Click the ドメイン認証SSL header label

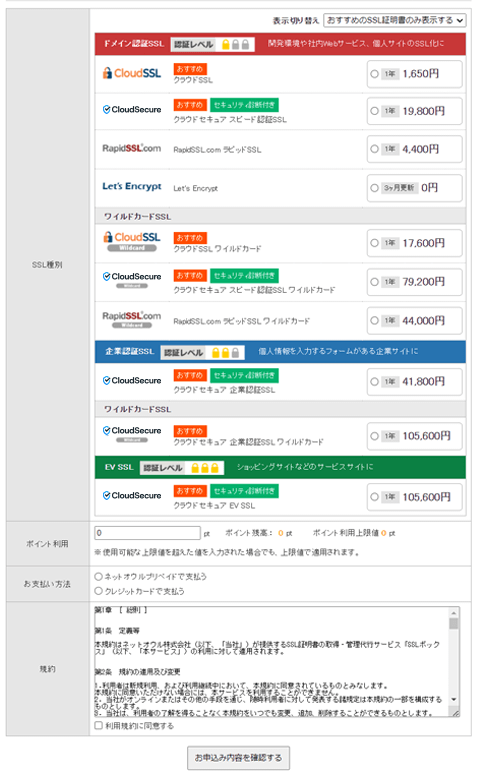pos(134,44)
